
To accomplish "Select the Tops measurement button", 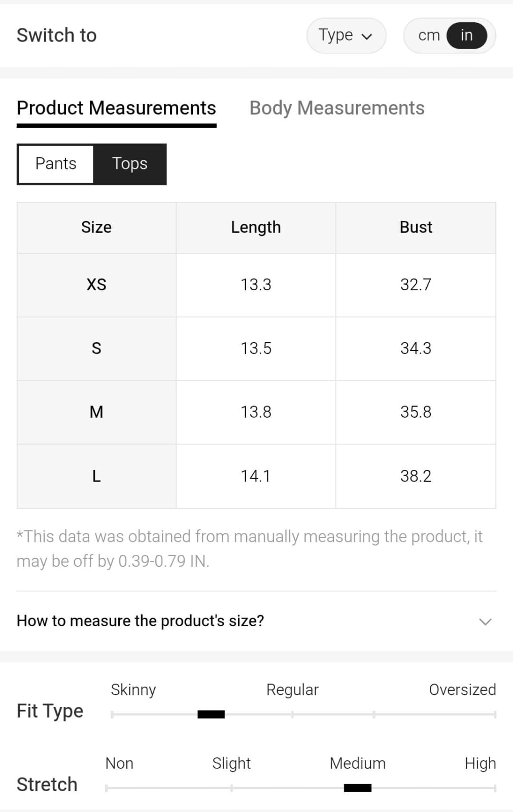I will 130,164.
